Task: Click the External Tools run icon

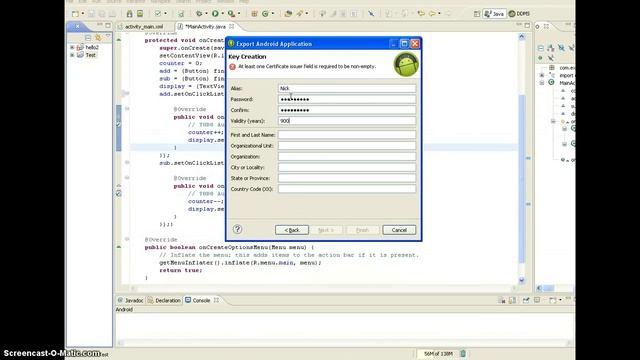Action: pos(231,14)
